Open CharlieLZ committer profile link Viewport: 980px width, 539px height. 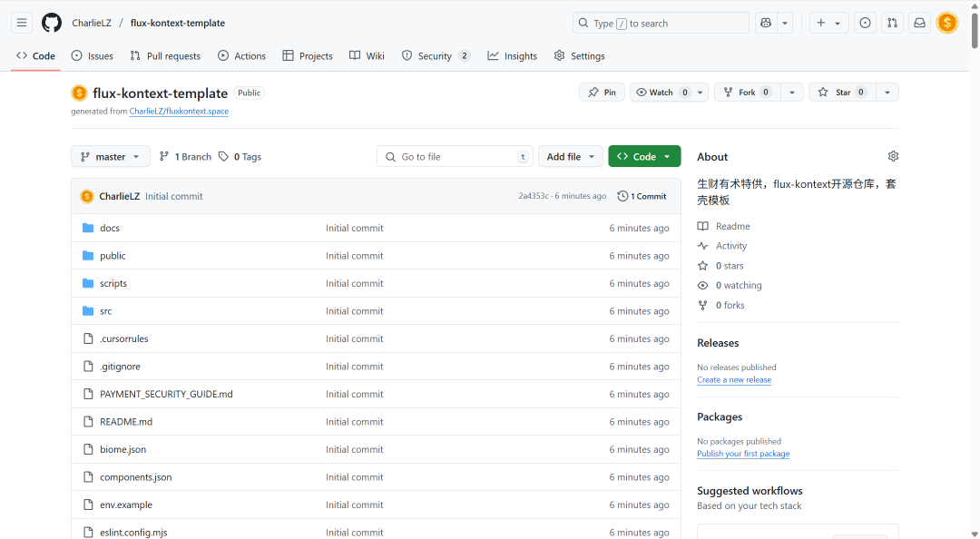(x=120, y=196)
